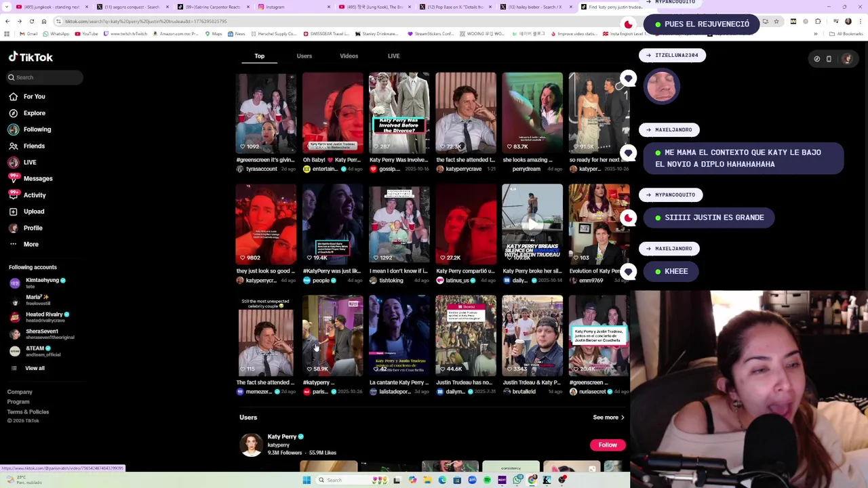Open the Windows Start menu

point(307,480)
